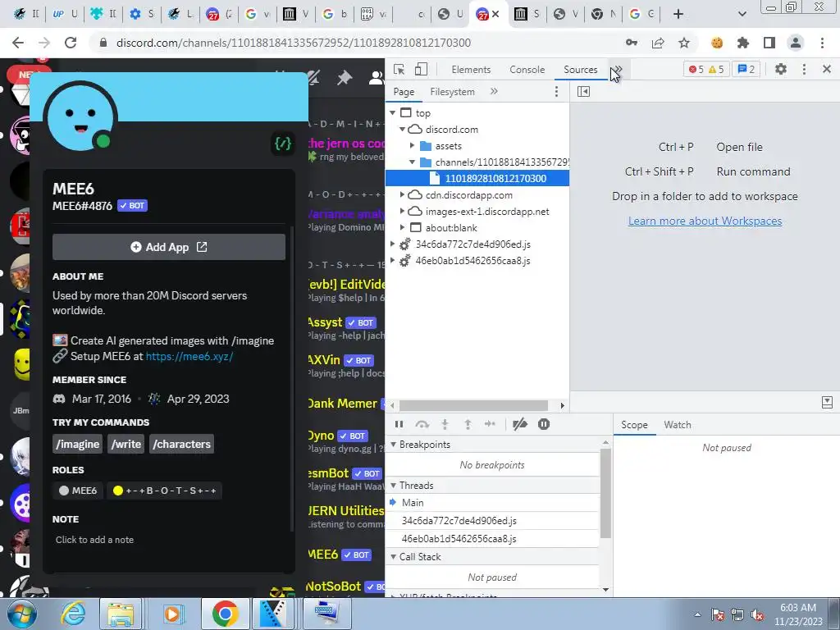Click the +-+B-O-T-S+-+ role chip
This screenshot has height=630, width=840.
tap(164, 491)
